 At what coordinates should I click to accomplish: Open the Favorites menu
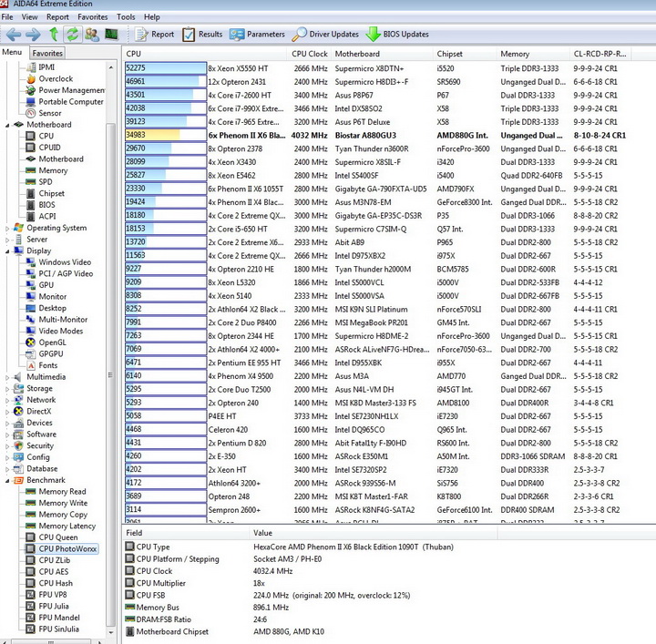(x=92, y=17)
